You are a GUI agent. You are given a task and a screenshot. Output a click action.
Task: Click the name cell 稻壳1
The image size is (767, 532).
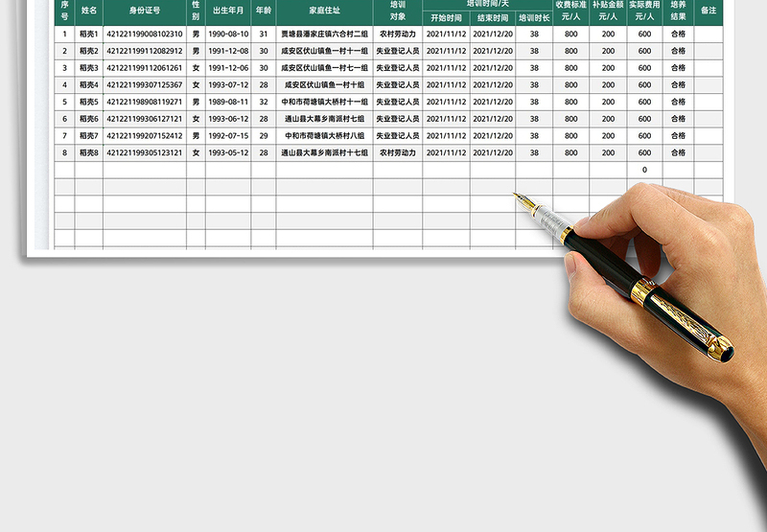click(89, 34)
